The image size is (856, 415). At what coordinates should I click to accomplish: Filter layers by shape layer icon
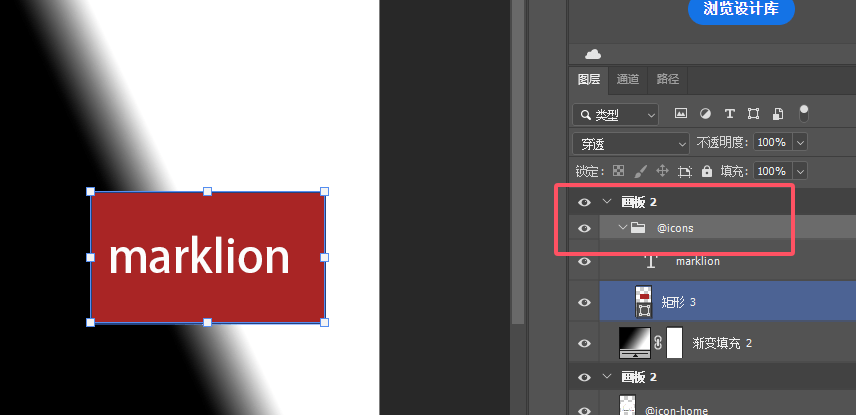coord(753,114)
